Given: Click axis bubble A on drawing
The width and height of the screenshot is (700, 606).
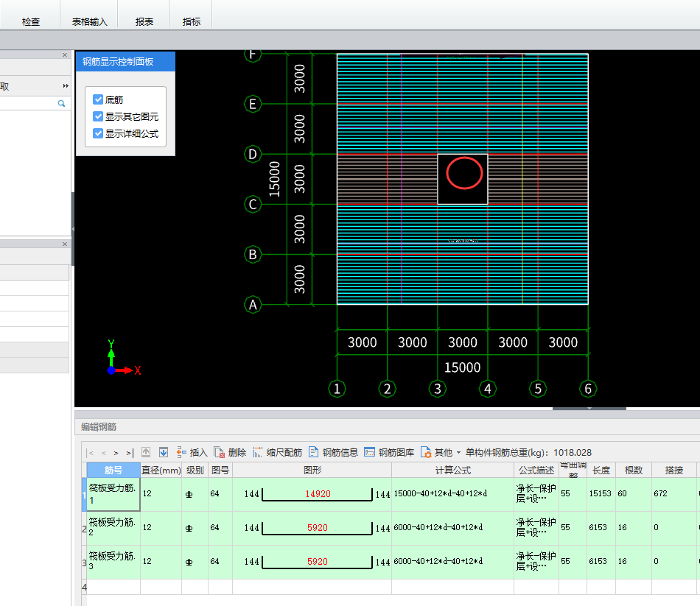Looking at the screenshot, I should (253, 305).
